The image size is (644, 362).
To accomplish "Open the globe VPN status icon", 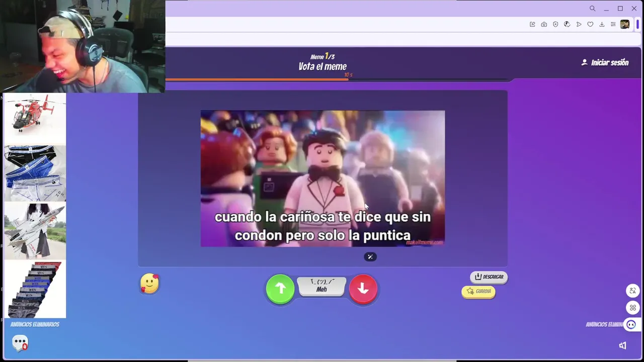I will (x=567, y=24).
